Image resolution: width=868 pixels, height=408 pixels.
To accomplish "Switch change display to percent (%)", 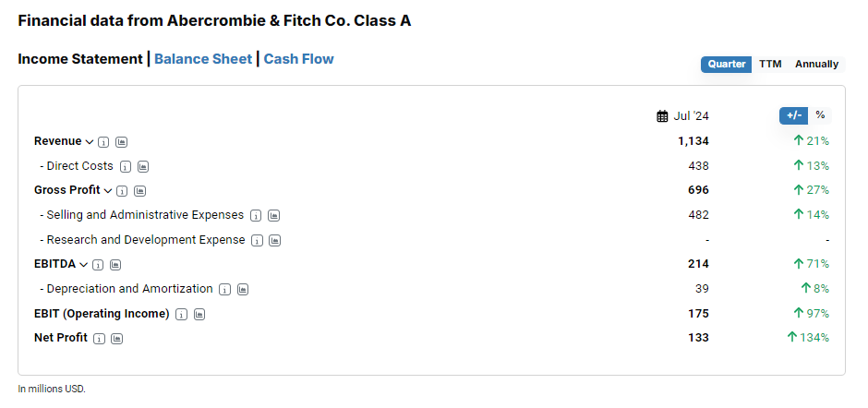I will (820, 115).
